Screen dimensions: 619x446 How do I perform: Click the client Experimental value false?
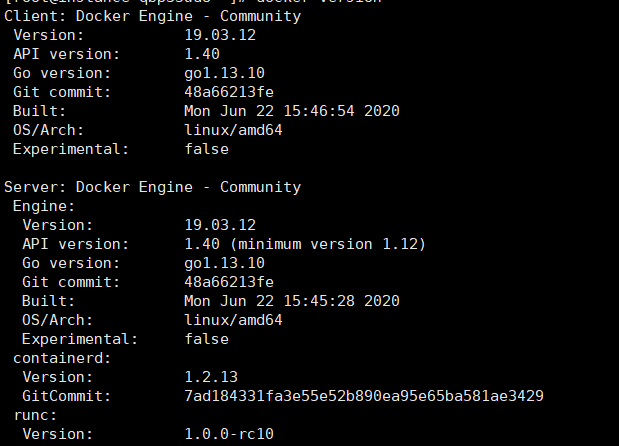(x=206, y=148)
